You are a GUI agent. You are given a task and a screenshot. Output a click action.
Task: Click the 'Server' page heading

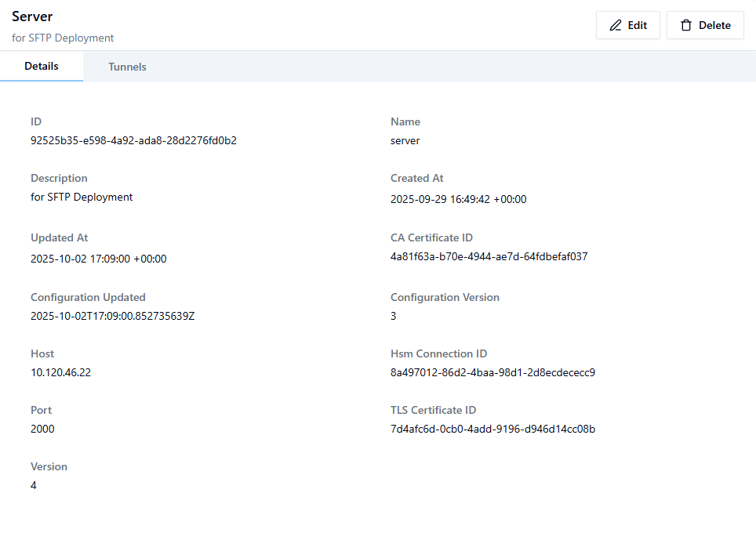tap(34, 16)
